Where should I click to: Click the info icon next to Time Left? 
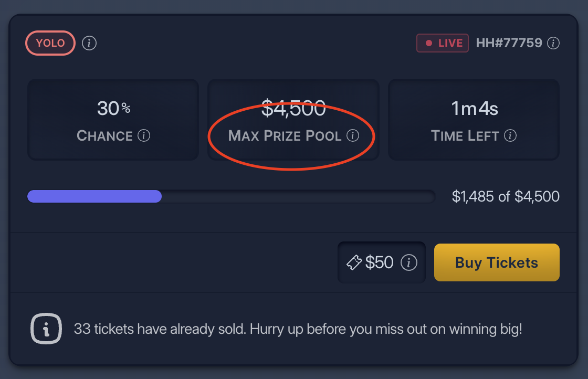[x=510, y=136]
